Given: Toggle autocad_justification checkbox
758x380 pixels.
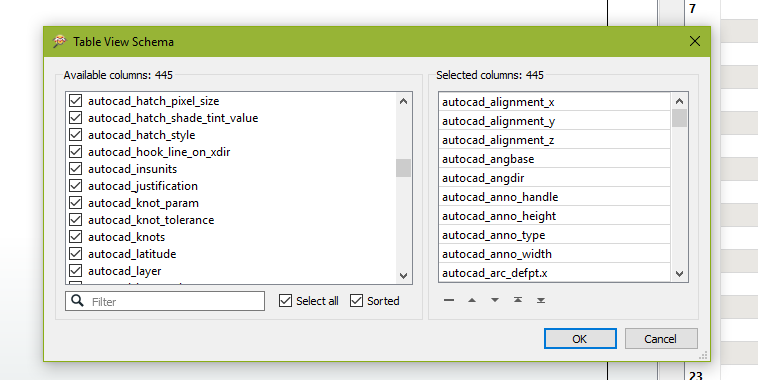Looking at the screenshot, I should coord(75,186).
